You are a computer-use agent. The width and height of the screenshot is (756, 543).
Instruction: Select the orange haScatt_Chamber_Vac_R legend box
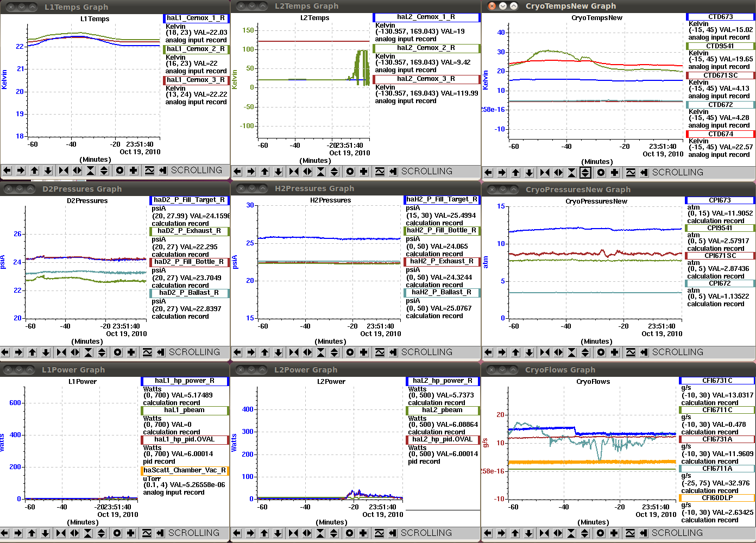(x=185, y=470)
